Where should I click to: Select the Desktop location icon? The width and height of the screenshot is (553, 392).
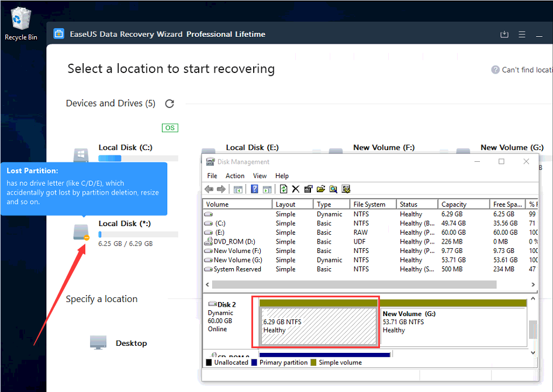98,343
